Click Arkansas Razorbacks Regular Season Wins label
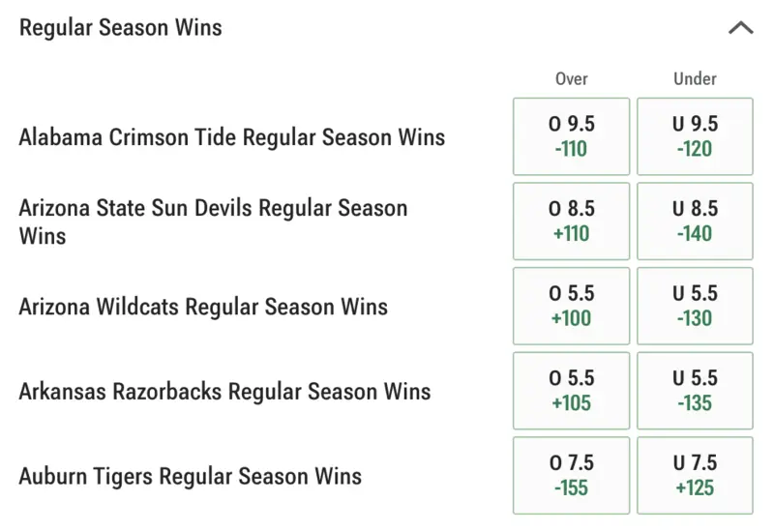 tap(224, 391)
